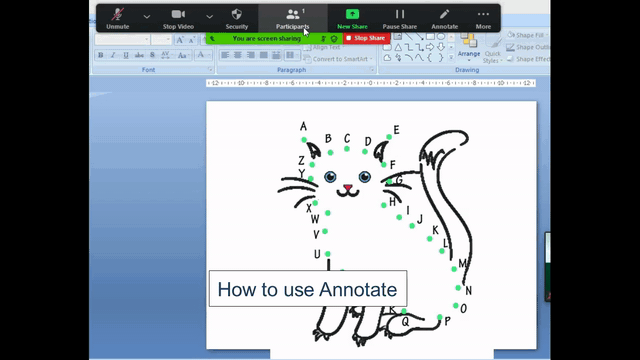Select the Right Brace shape
Screen dimensions: 640x360
coord(441,58)
